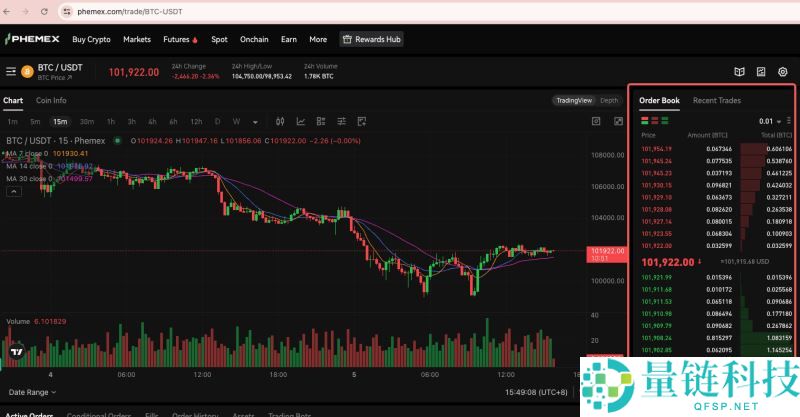Expand the 0.01 price grouping dropdown
This screenshot has height=417, width=800.
(768, 121)
